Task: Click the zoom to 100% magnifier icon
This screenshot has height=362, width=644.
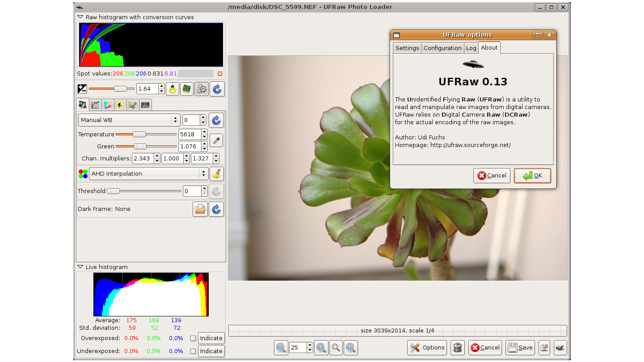Action: coord(350,348)
